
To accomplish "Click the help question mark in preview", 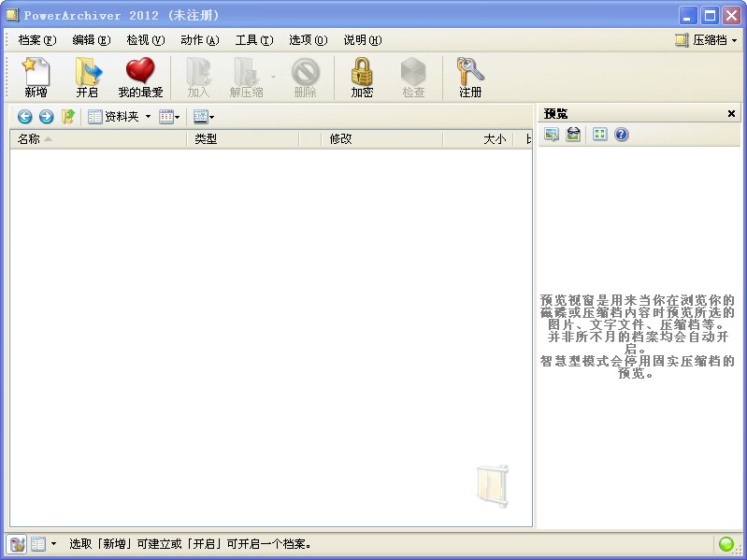I will pyautogui.click(x=621, y=135).
